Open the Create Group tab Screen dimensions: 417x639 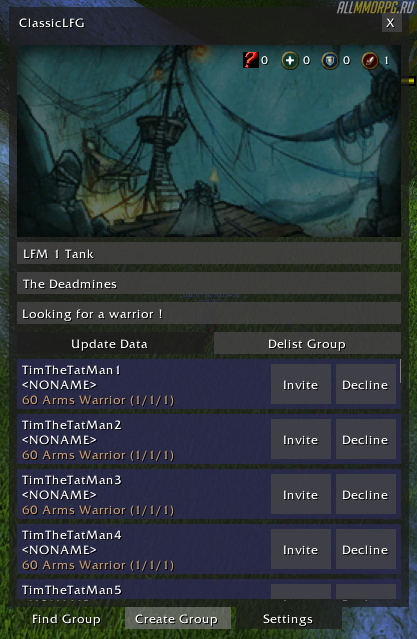click(178, 619)
